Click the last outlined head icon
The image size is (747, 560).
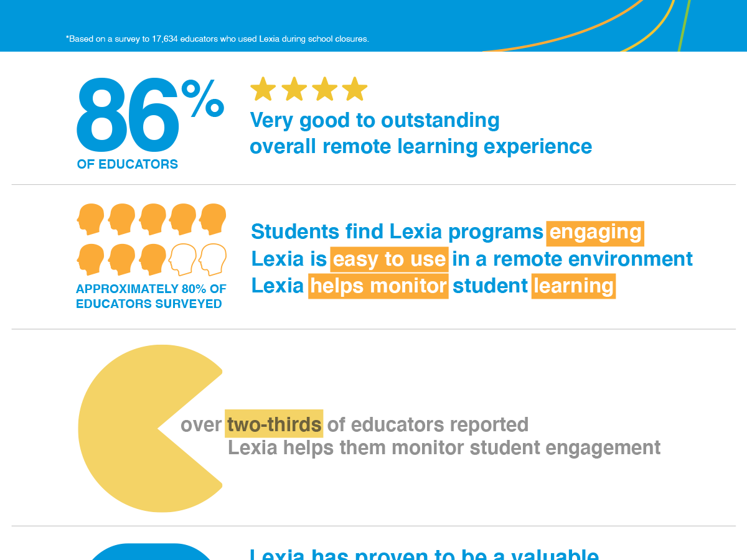[x=213, y=259]
